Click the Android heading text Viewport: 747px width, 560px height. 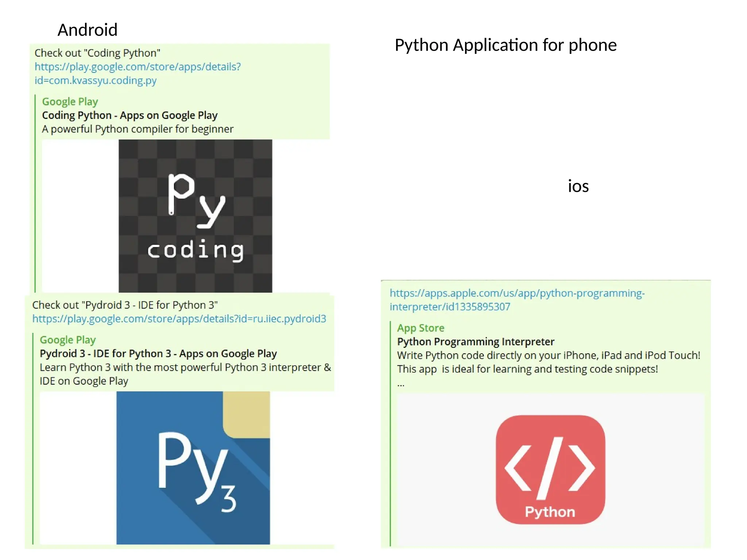coord(88,30)
